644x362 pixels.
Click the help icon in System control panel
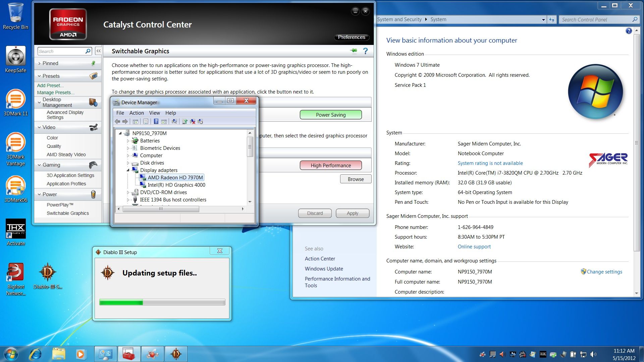[629, 31]
